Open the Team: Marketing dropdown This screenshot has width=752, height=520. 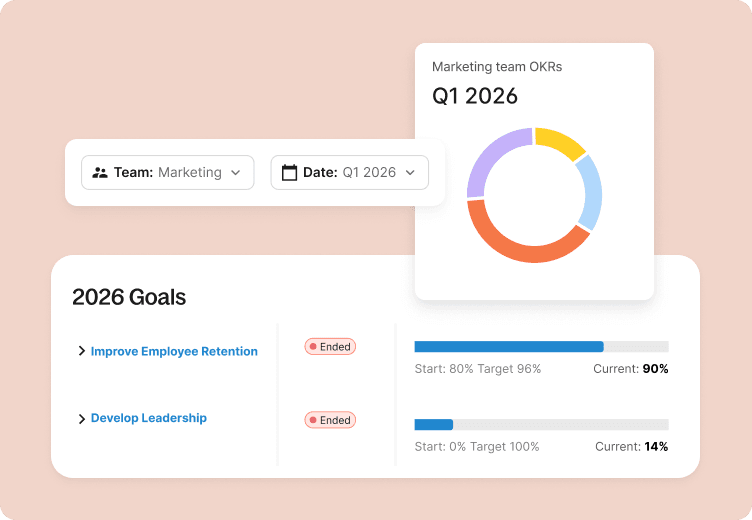pyautogui.click(x=168, y=172)
